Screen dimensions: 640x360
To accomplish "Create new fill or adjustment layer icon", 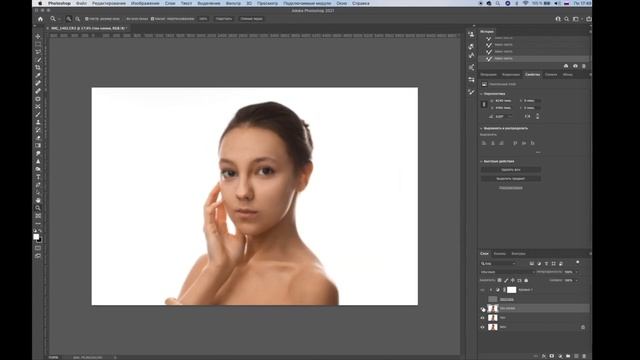I will [560, 356].
